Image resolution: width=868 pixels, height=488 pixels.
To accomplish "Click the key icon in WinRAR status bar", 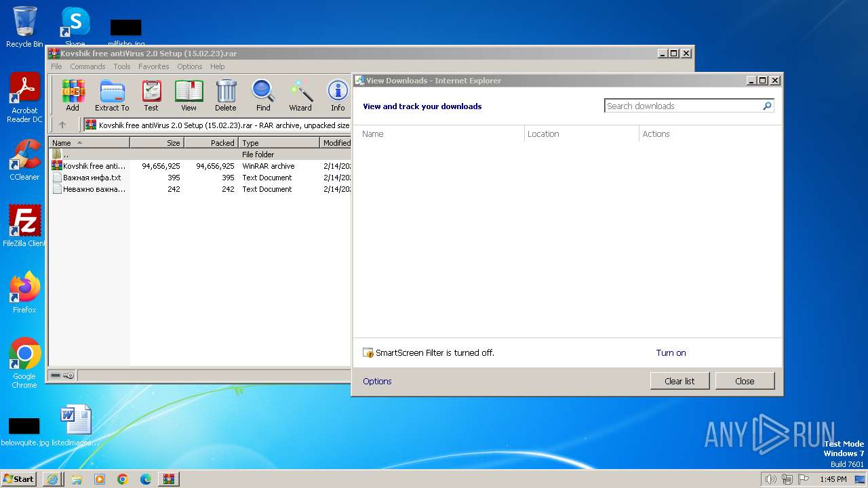I will 68,375.
